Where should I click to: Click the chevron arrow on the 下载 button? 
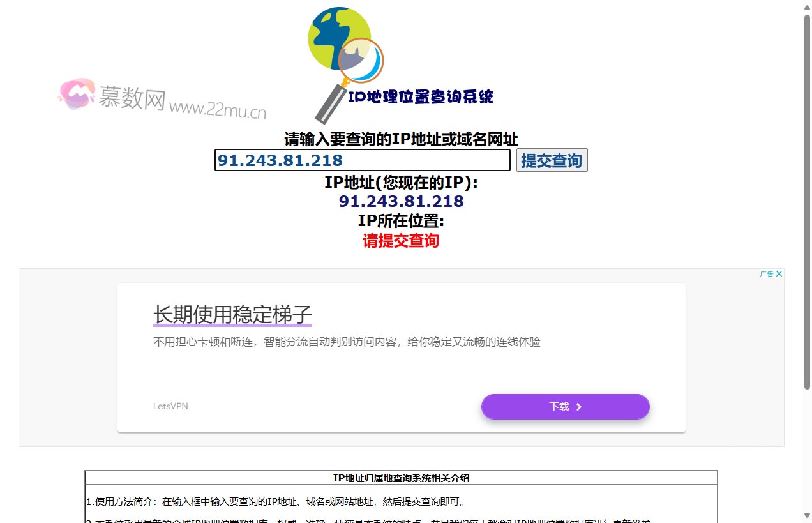[x=579, y=407]
